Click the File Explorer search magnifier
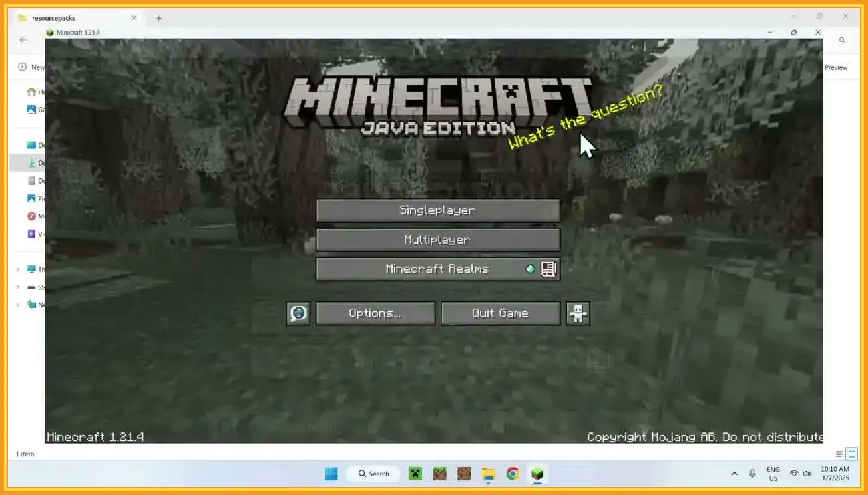The height and width of the screenshot is (495, 868). [842, 40]
